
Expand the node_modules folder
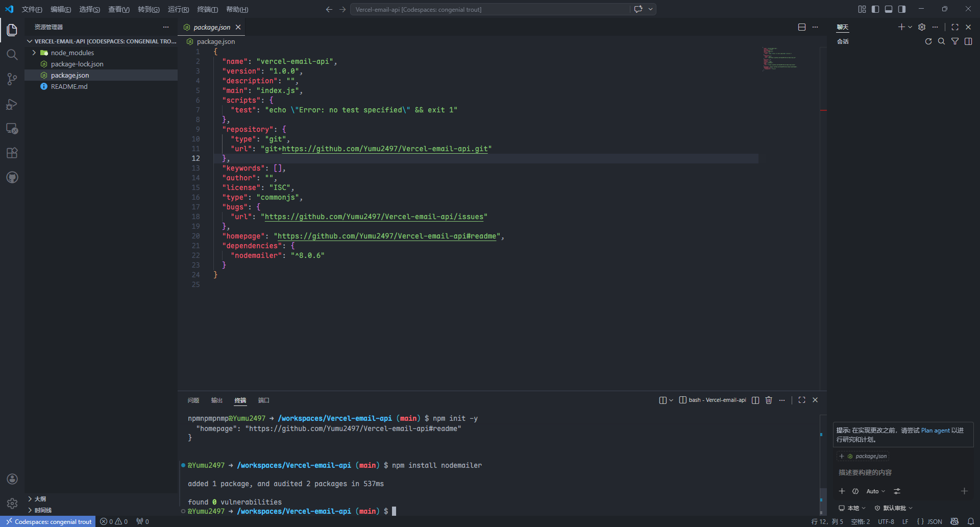coord(72,53)
